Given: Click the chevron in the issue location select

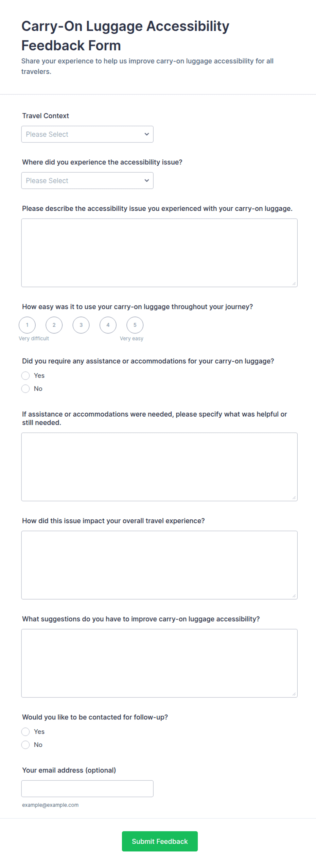Looking at the screenshot, I should click(x=146, y=180).
